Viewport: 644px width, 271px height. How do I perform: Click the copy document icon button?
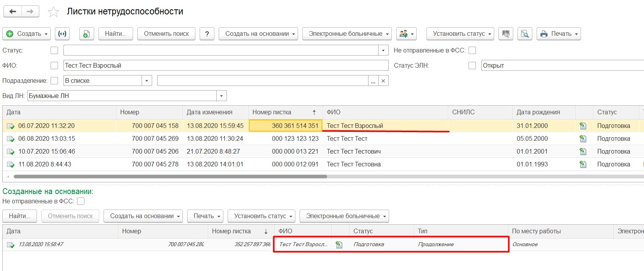tap(86, 34)
